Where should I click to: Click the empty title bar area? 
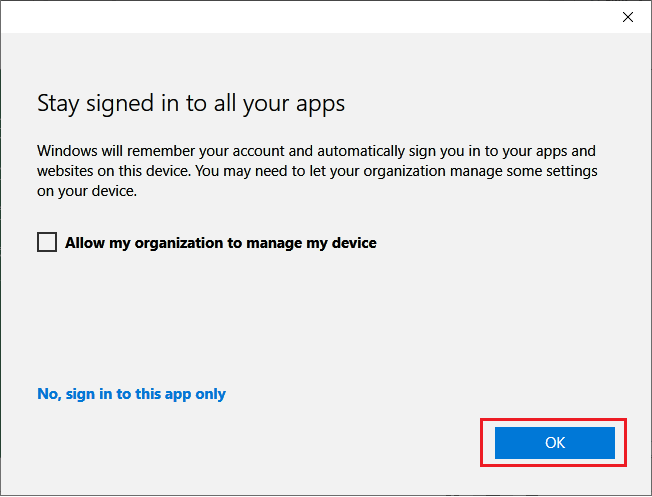click(300, 17)
